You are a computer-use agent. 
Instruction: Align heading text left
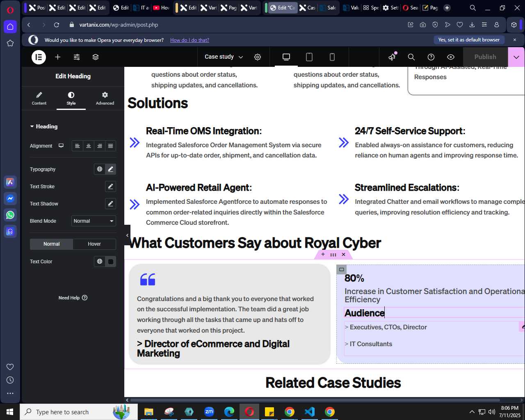tap(78, 146)
